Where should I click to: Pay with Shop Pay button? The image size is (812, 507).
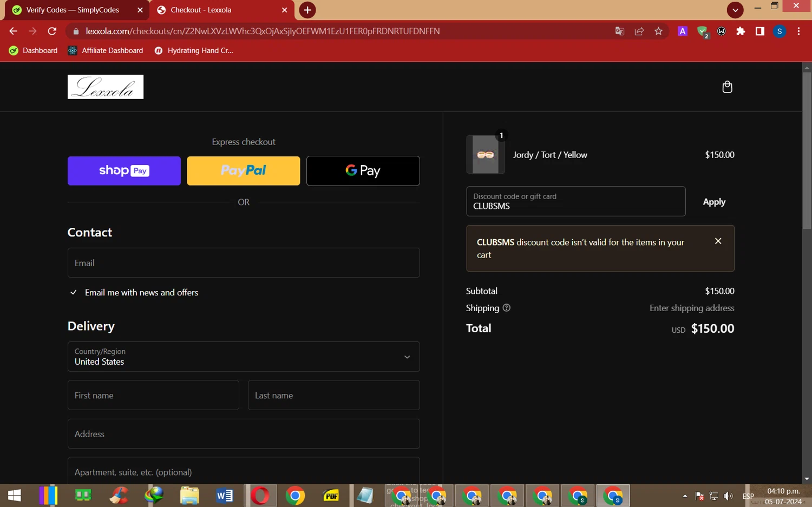(x=124, y=171)
